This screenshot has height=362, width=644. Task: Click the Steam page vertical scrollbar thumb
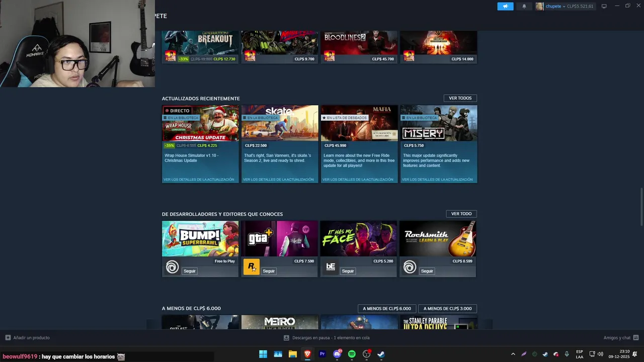tap(641, 207)
